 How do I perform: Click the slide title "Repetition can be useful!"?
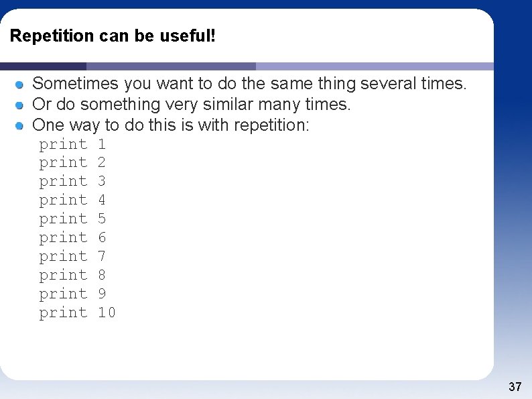pos(113,36)
